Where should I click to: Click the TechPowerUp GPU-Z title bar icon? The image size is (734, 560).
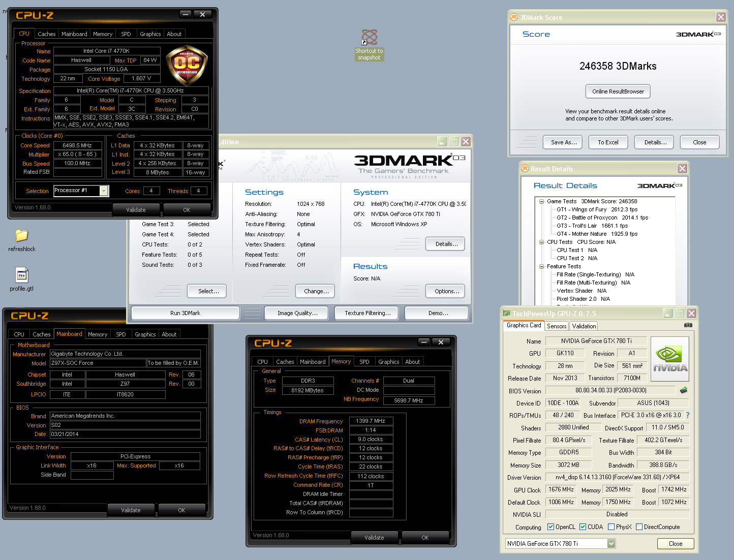[x=506, y=314]
